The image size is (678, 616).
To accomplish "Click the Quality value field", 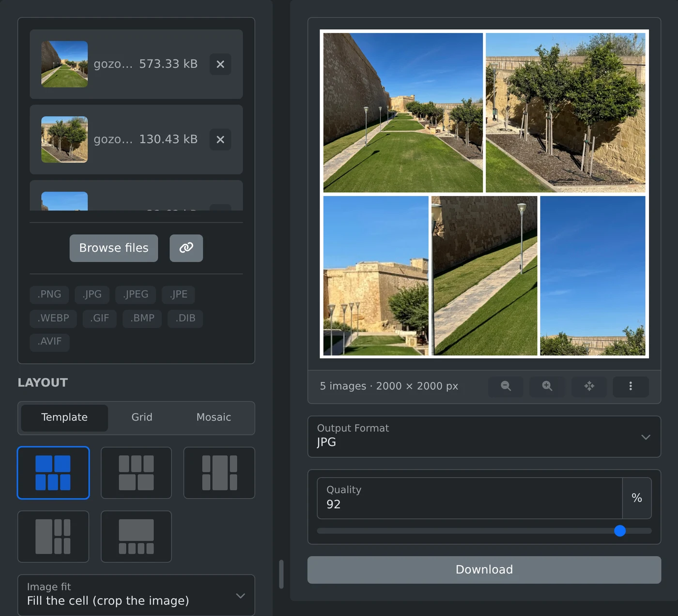I will coord(470,498).
